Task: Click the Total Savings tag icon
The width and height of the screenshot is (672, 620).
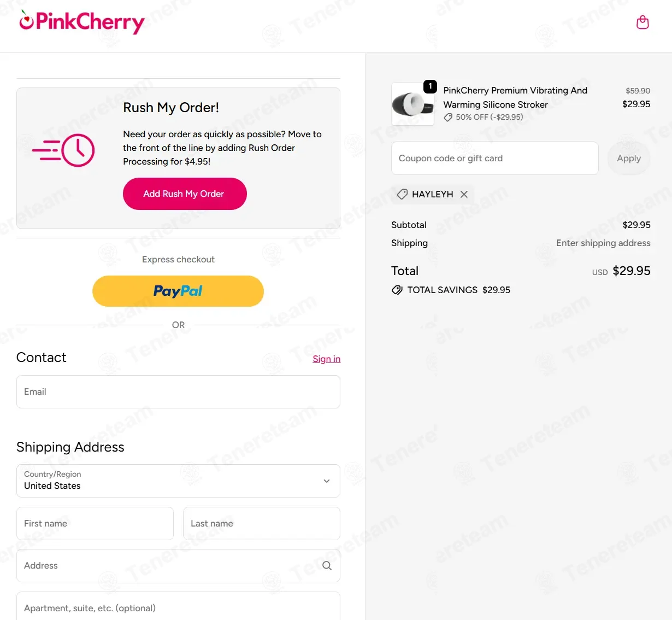Action: click(x=397, y=290)
